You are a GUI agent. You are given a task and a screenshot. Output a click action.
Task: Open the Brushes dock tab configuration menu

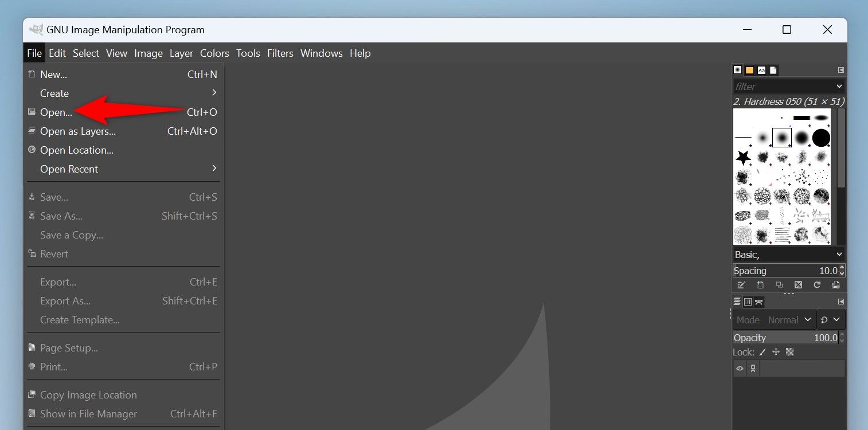[x=840, y=70]
